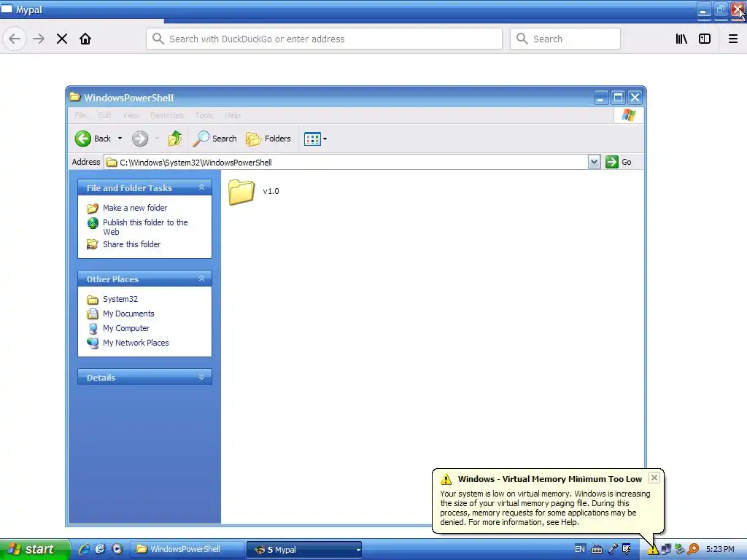Click the Forward arrow in Explorer
The image size is (747, 560).
(x=140, y=139)
